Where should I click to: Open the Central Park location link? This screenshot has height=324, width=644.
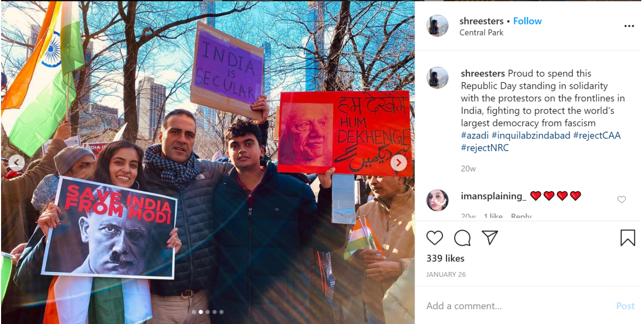481,32
